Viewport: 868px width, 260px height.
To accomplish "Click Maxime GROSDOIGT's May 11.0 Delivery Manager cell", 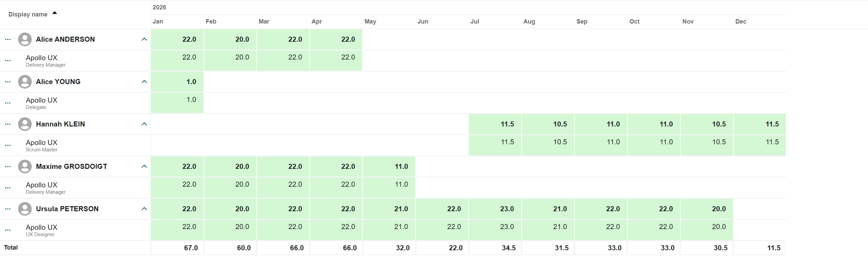I will [389, 188].
